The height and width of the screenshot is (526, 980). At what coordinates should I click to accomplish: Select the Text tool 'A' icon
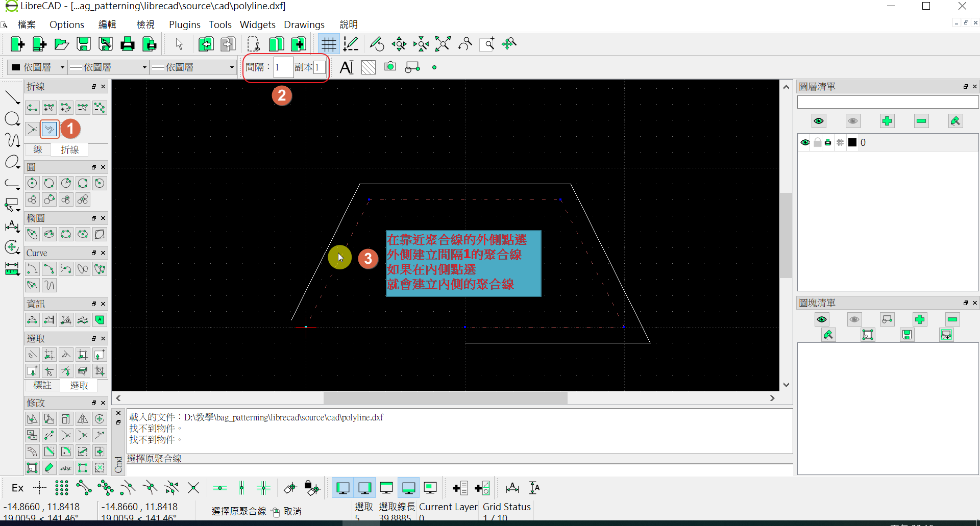point(347,67)
